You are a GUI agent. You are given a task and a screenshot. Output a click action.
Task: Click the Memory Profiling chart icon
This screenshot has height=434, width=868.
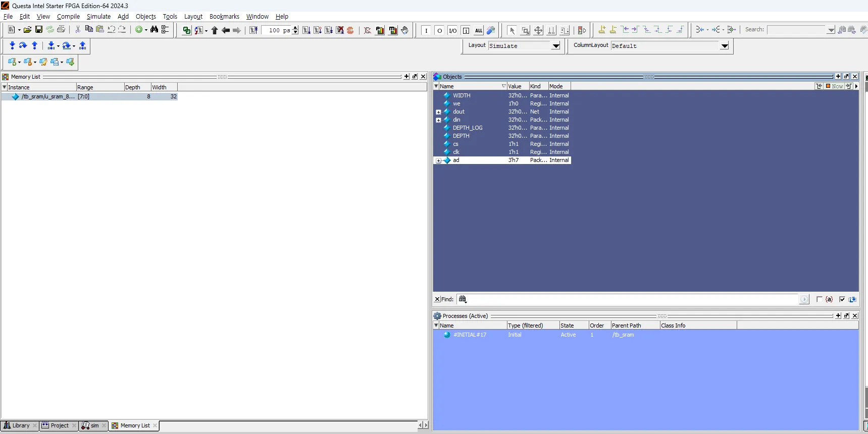point(393,30)
